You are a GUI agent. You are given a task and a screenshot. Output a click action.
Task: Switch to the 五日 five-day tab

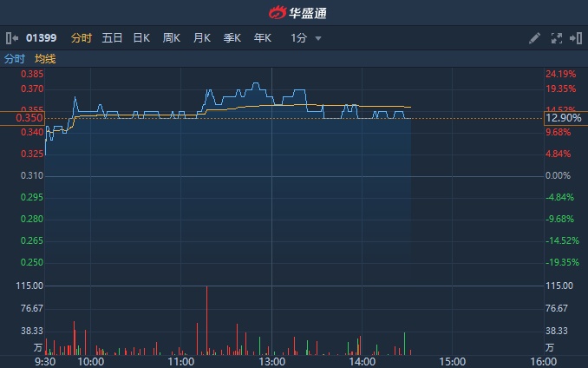pyautogui.click(x=112, y=38)
